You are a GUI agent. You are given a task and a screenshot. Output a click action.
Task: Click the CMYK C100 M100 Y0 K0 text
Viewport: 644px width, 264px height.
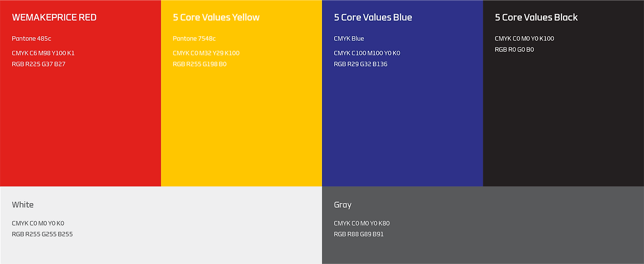click(x=367, y=53)
